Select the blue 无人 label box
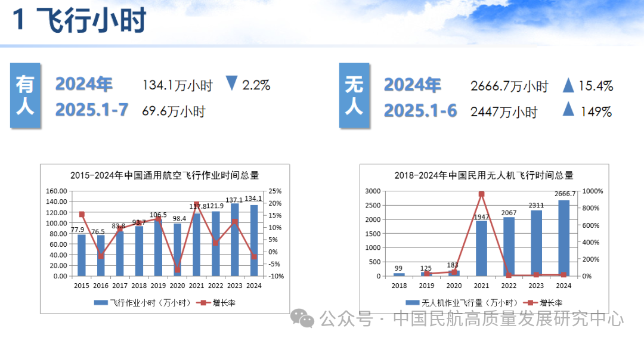Viewport: 644px width, 344px height. [354, 96]
